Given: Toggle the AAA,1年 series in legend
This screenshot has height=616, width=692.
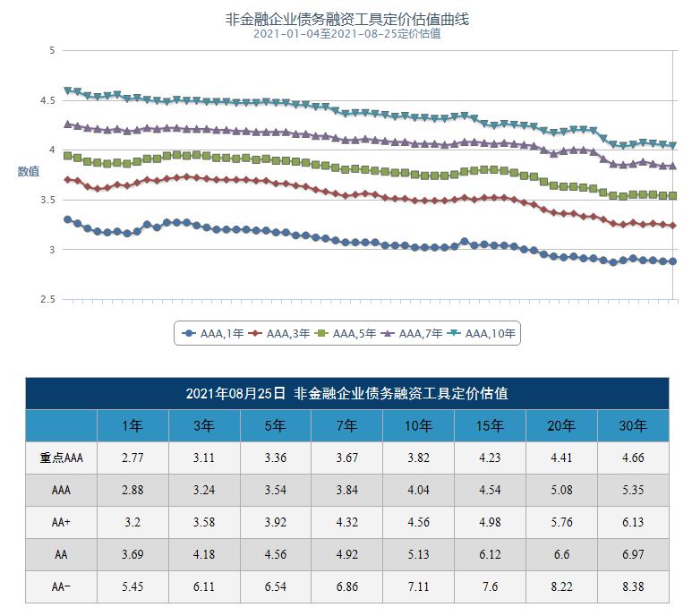Looking at the screenshot, I should pos(208,334).
